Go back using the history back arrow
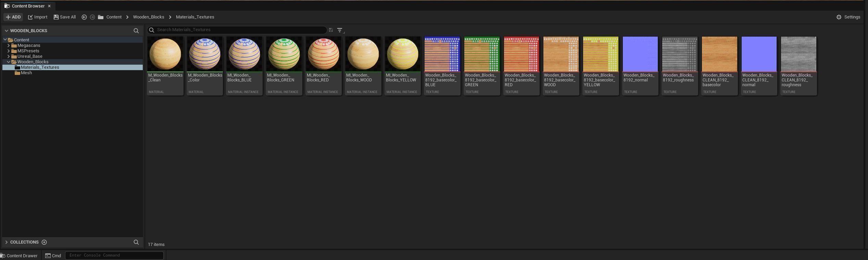 pos(84,17)
